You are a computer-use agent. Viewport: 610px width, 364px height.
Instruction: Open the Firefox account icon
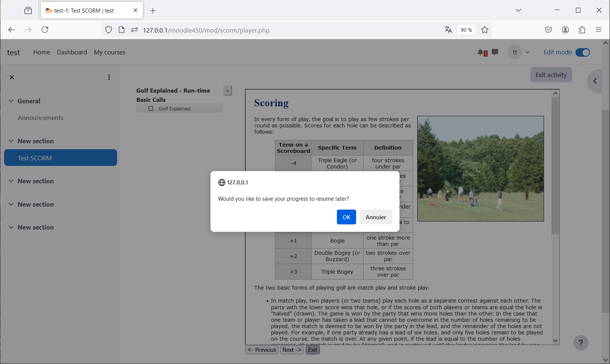point(565,30)
